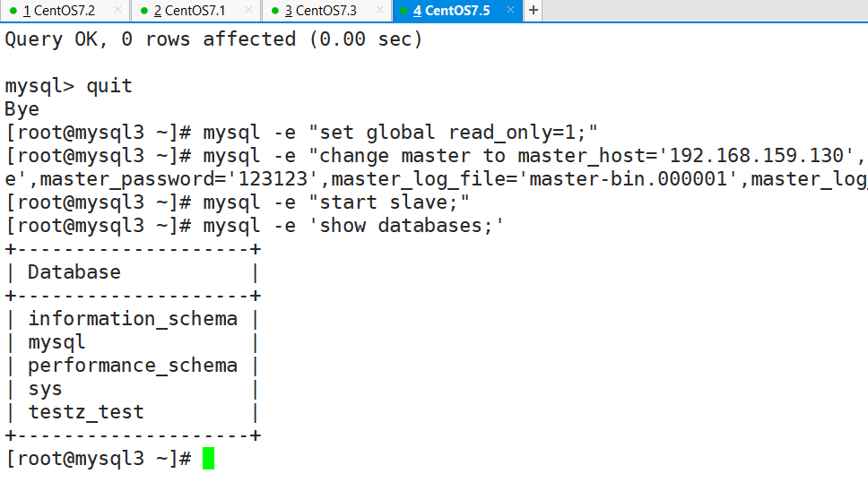The image size is (868, 491).
Task: Click the green status dot on CentOS7.3 tab
Action: pyautogui.click(x=274, y=11)
